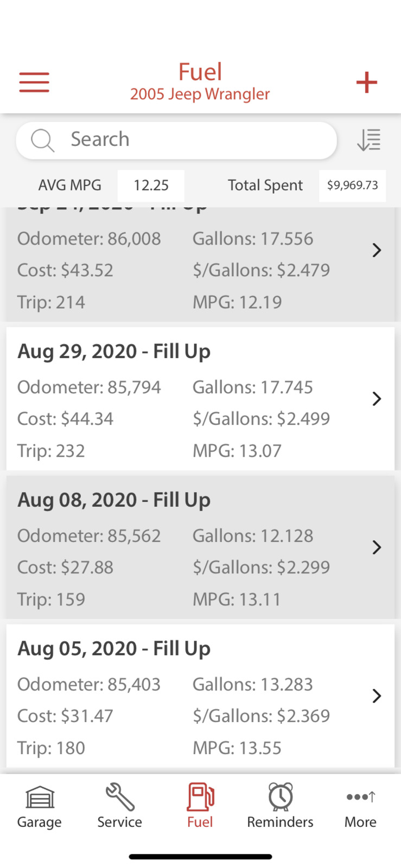Click the sort order icon
Viewport: 401px width, 868px height.
coord(369,140)
